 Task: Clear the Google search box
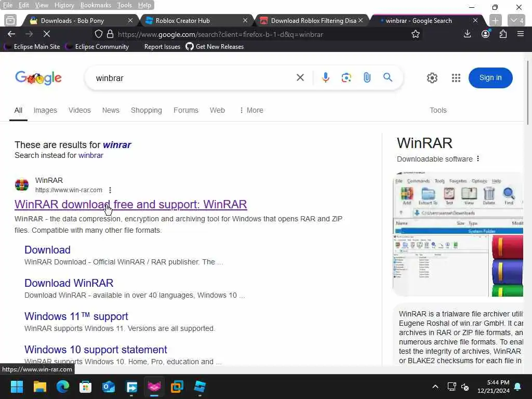300,78
